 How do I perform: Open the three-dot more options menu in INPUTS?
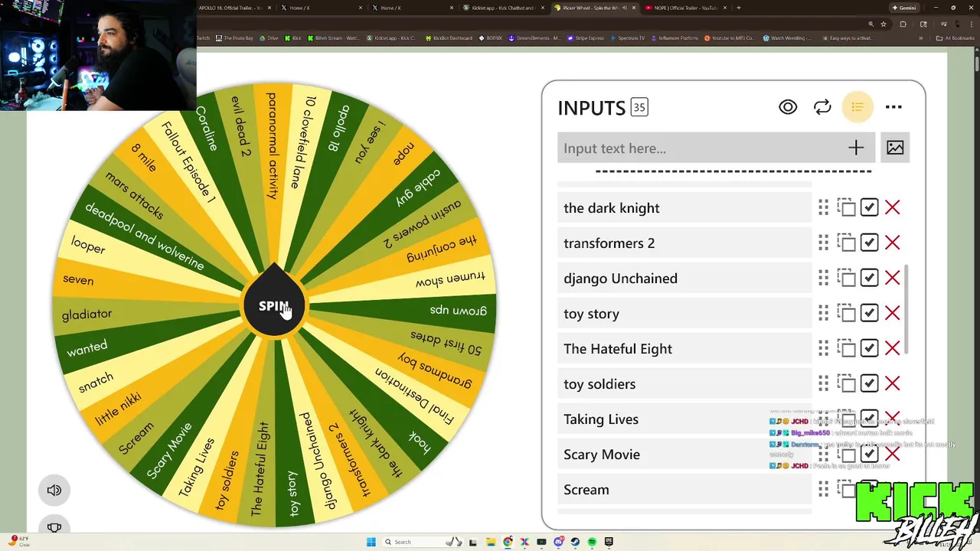(x=893, y=107)
